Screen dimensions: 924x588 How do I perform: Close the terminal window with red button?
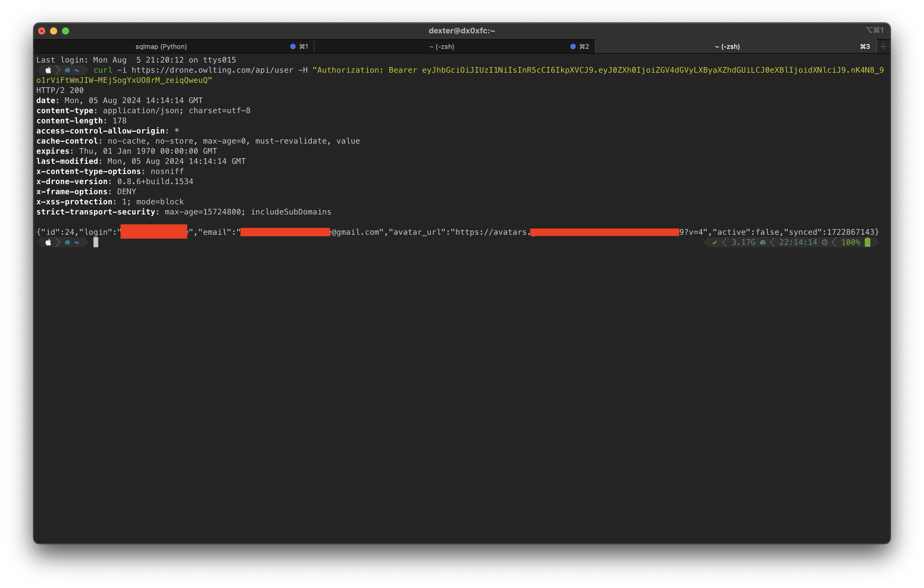[42, 31]
